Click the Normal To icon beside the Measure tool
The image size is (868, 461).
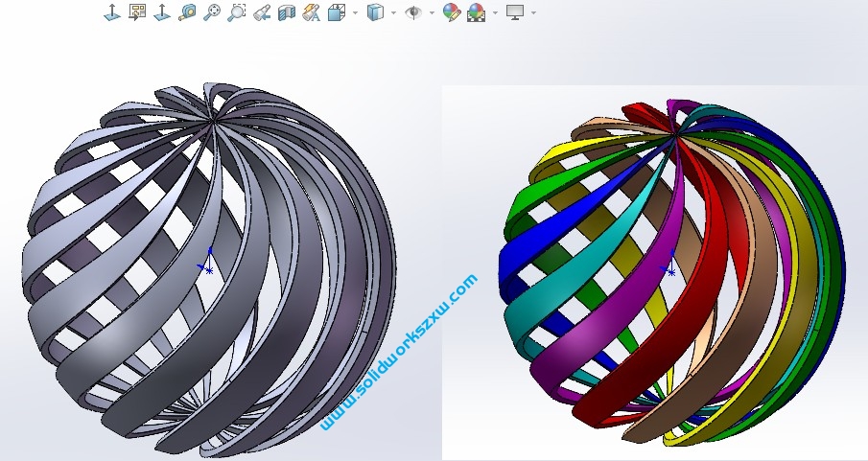(x=162, y=12)
